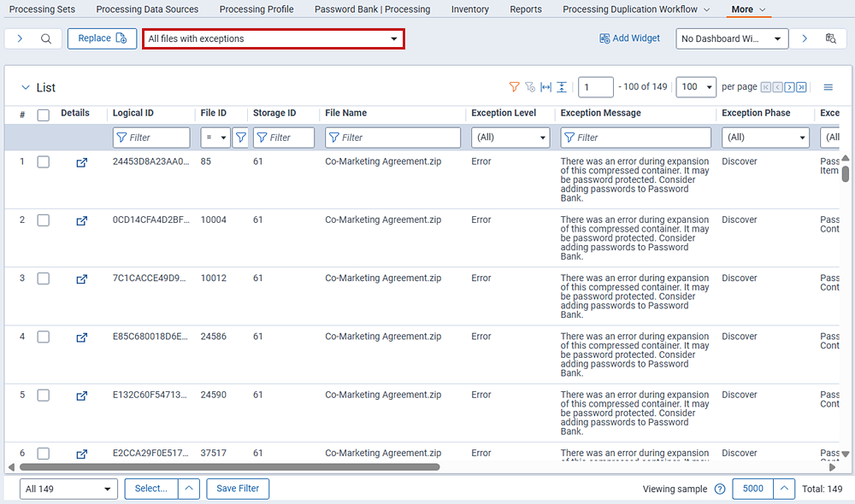Open the search magnifier icon

[x=46, y=38]
